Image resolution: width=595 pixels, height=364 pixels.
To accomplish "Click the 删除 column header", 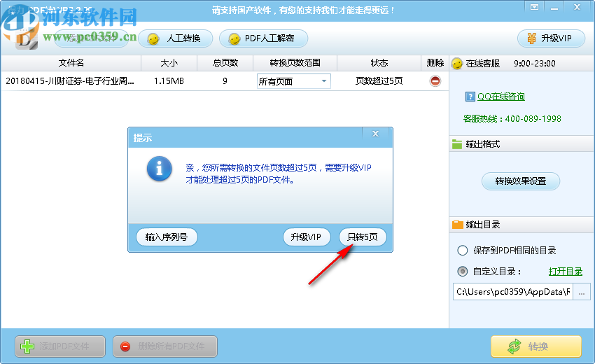I will click(x=435, y=63).
